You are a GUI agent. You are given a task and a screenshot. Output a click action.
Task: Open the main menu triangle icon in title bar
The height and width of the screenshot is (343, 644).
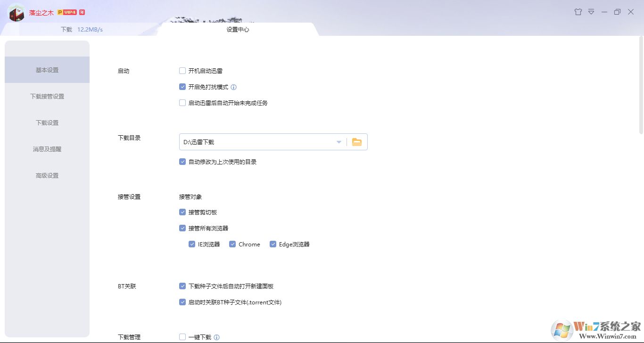tap(591, 12)
